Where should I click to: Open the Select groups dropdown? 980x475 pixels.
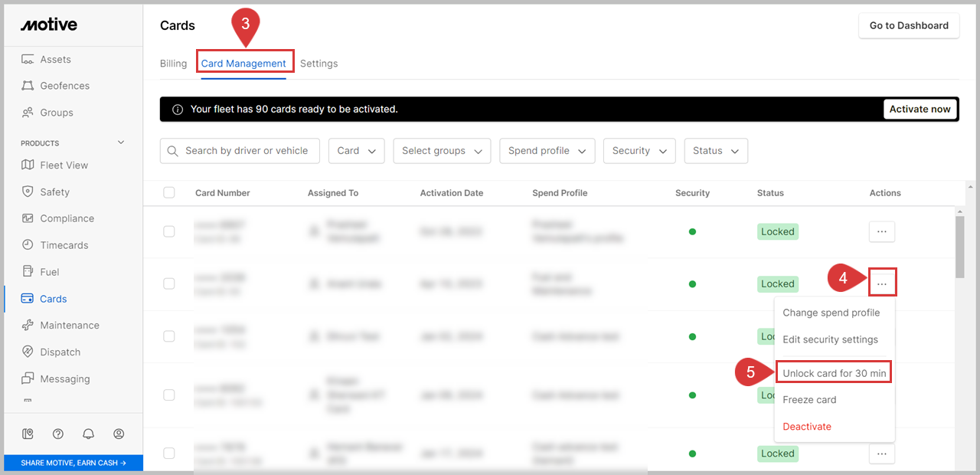pyautogui.click(x=442, y=151)
